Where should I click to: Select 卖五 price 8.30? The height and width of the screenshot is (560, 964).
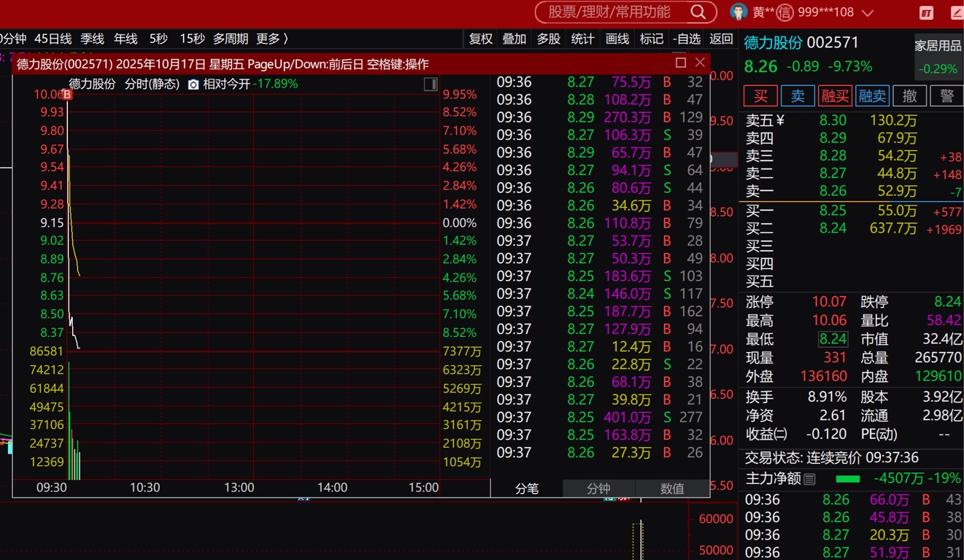[833, 120]
